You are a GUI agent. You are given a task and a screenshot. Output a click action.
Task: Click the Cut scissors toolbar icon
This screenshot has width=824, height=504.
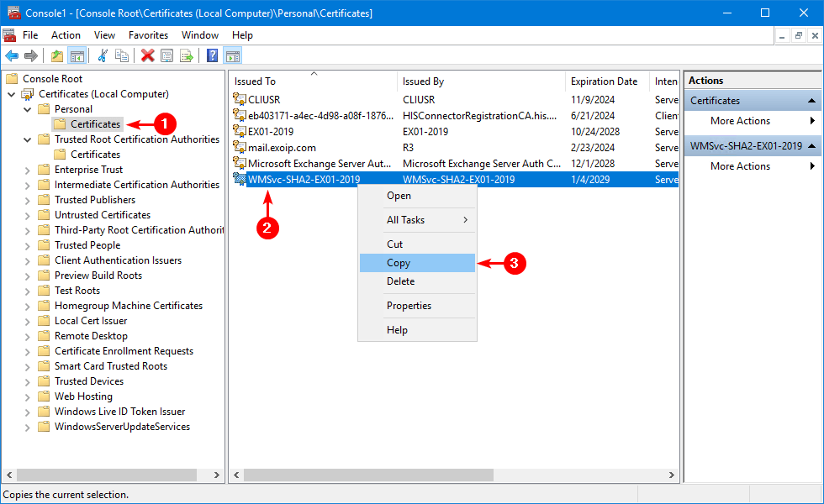coord(103,55)
